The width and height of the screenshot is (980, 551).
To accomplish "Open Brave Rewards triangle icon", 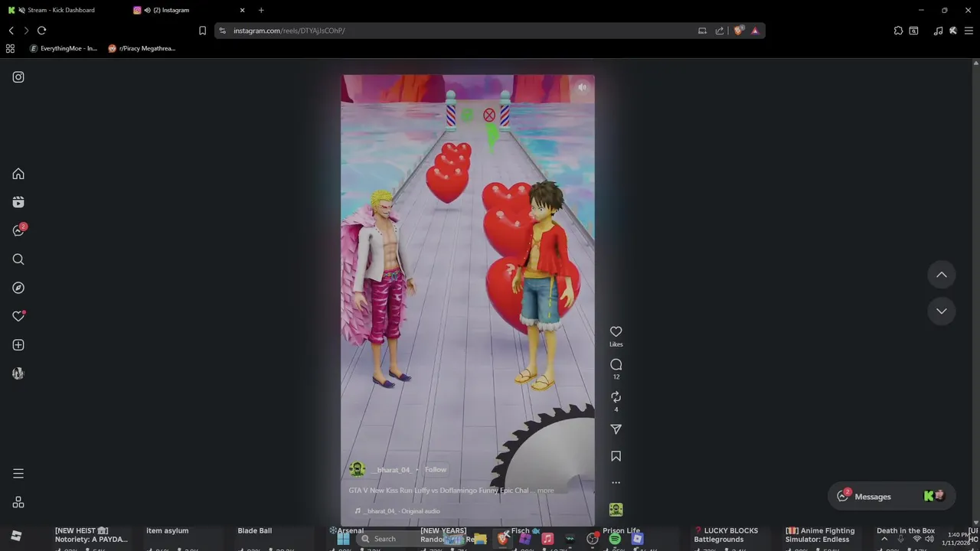I will point(755,31).
